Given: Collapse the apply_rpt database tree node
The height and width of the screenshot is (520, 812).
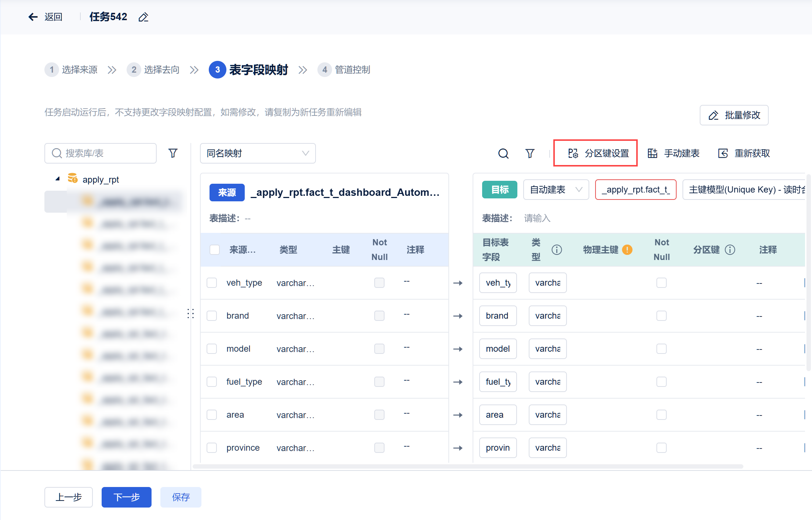Looking at the screenshot, I should (x=58, y=179).
